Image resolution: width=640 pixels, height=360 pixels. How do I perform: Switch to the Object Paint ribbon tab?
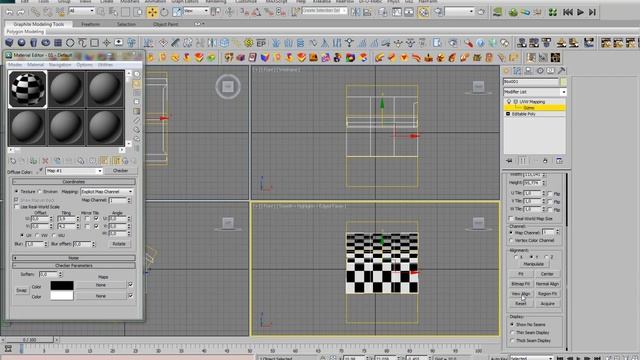[x=165, y=24]
